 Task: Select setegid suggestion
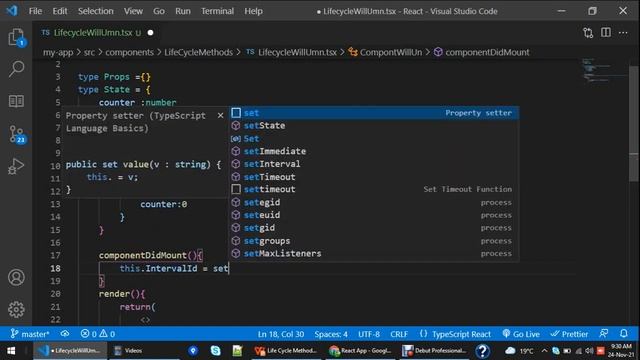click(x=374, y=202)
